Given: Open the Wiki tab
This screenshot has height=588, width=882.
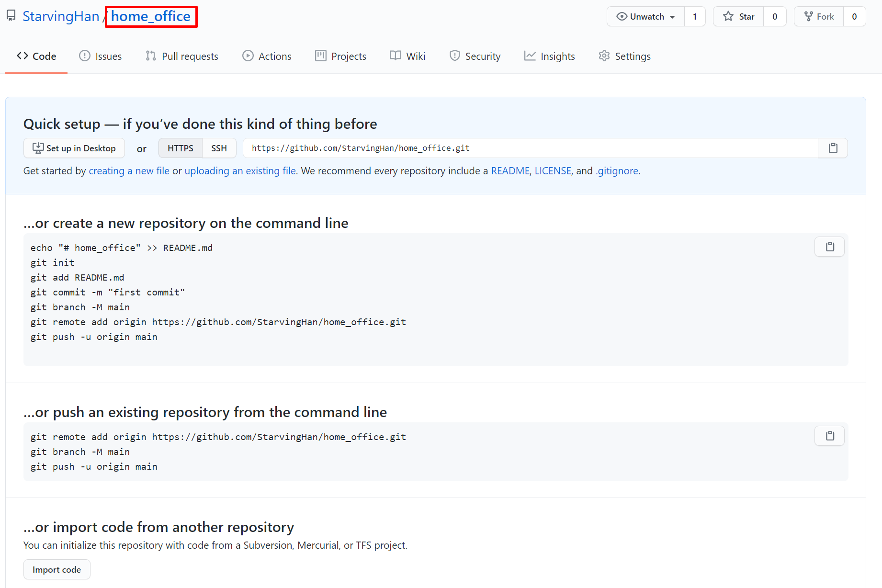Looking at the screenshot, I should [407, 56].
